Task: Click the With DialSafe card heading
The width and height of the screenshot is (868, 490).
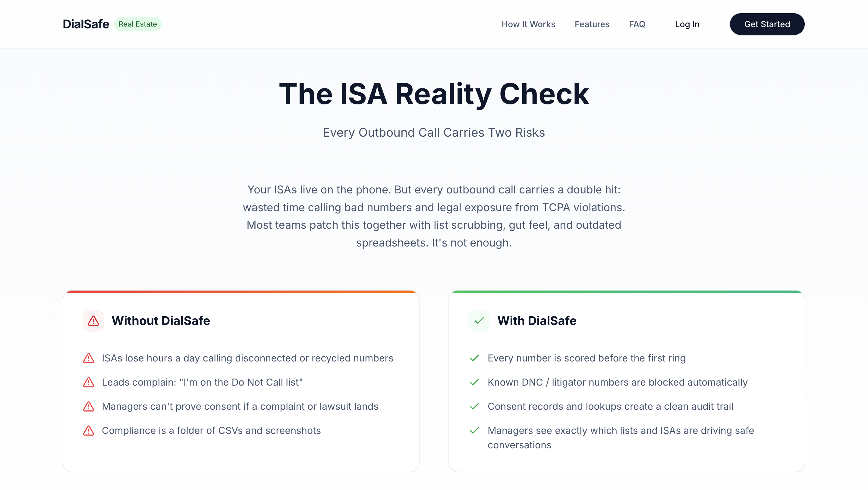Action: point(537,321)
